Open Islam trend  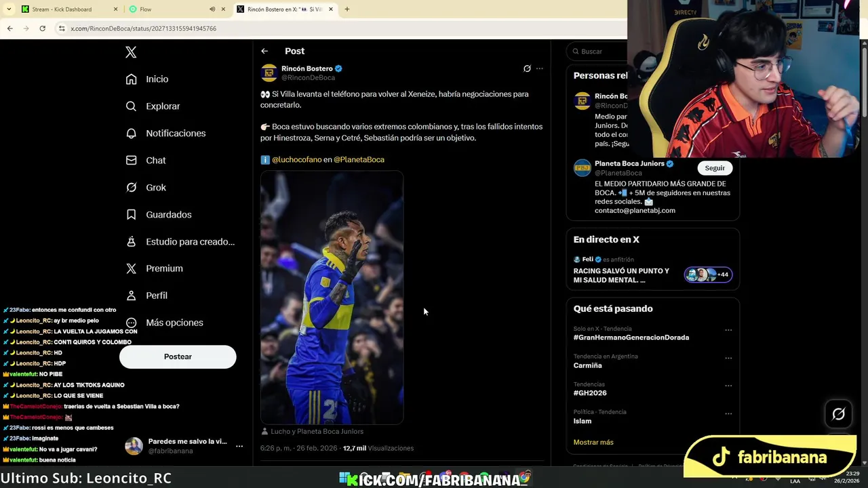click(x=583, y=421)
